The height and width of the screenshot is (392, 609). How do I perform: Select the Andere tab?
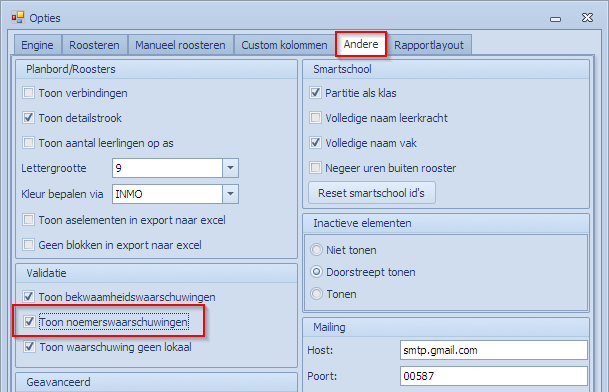coord(361,44)
